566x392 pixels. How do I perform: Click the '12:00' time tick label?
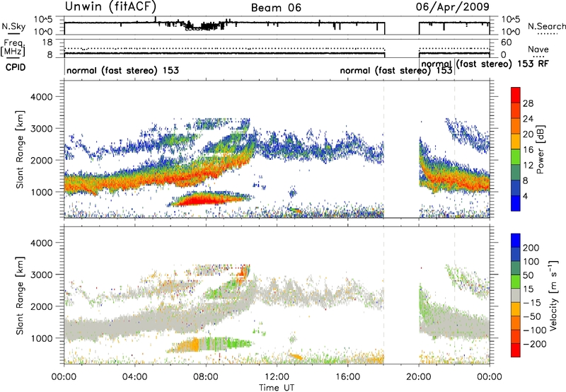click(277, 377)
